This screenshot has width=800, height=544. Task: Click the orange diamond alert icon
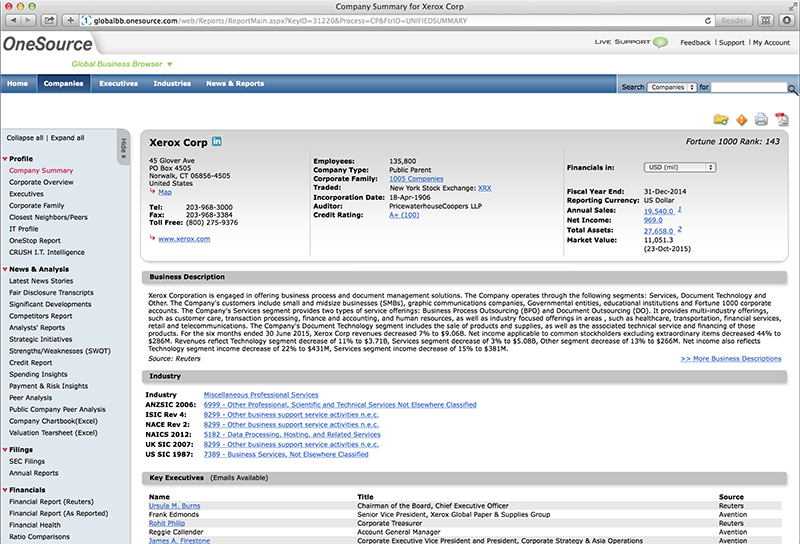tap(741, 120)
